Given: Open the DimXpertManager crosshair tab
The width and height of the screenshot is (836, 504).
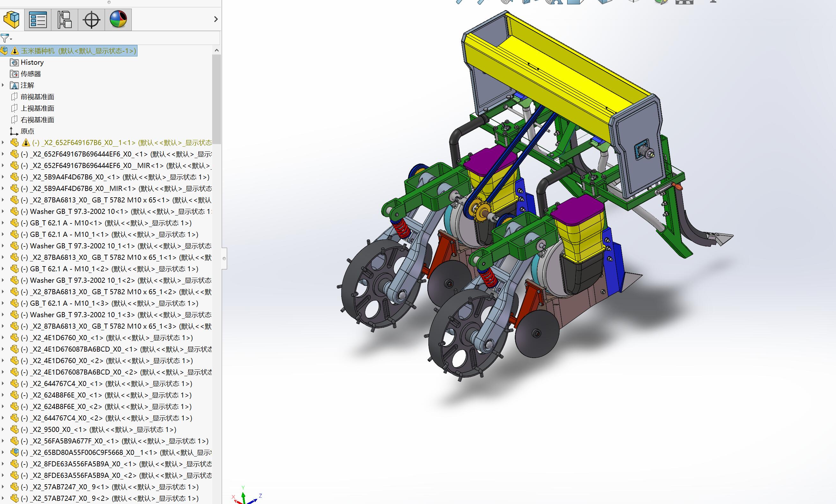Looking at the screenshot, I should [91, 19].
